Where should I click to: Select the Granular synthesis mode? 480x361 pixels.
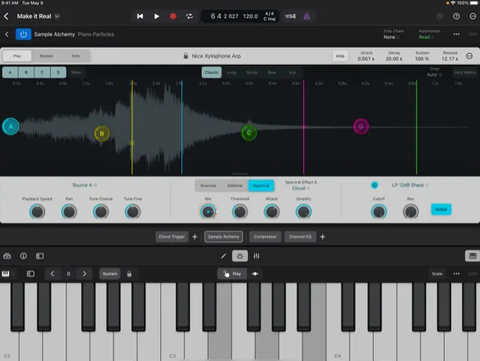pos(208,186)
